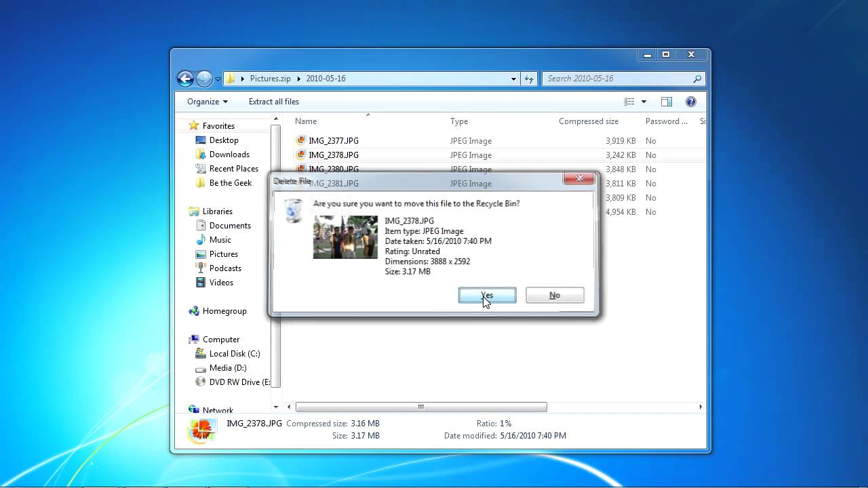The height and width of the screenshot is (488, 868).
Task: Select the Libraries icon in the sidebar
Action: (194, 211)
